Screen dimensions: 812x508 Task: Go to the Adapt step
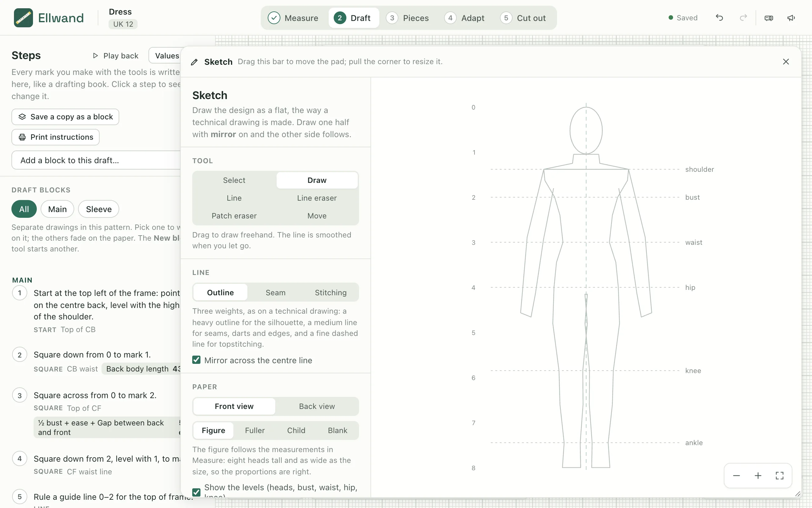pos(464,18)
